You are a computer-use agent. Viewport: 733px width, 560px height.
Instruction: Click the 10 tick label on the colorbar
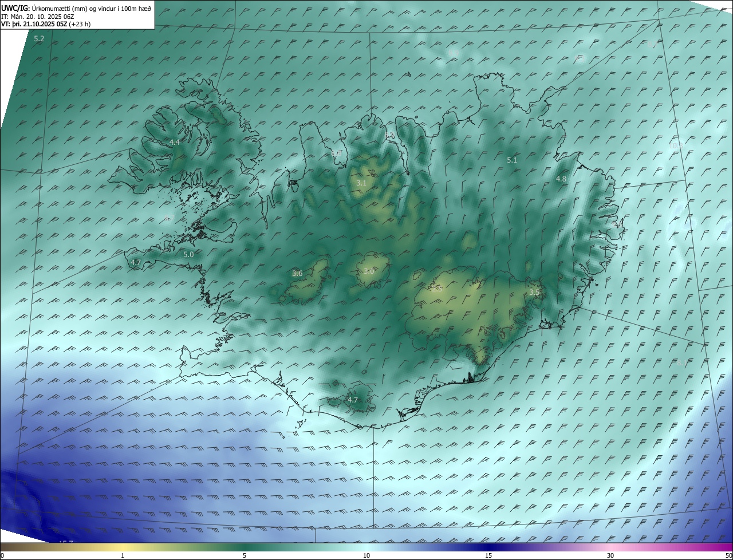pyautogui.click(x=366, y=555)
